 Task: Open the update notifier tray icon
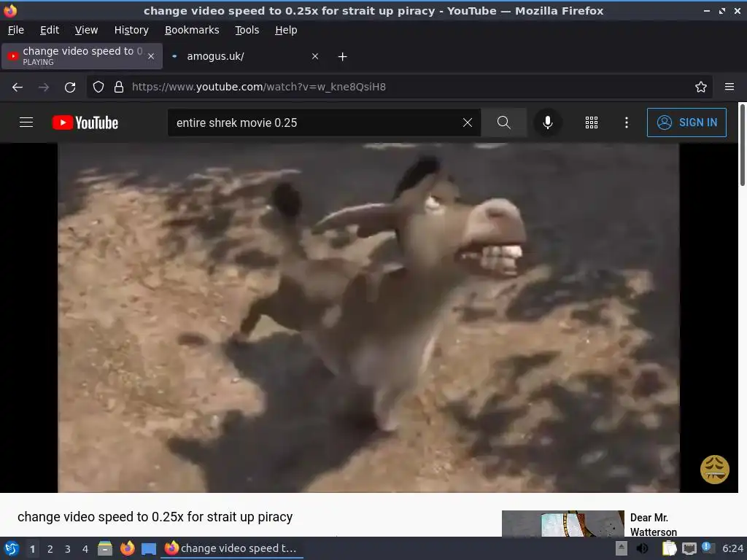tap(708, 548)
